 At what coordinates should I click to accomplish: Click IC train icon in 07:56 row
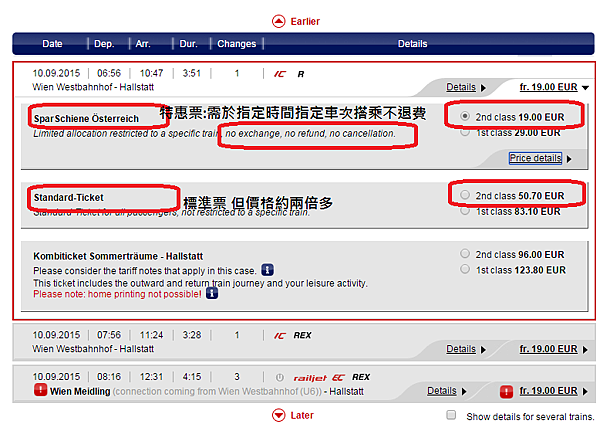pos(279,335)
